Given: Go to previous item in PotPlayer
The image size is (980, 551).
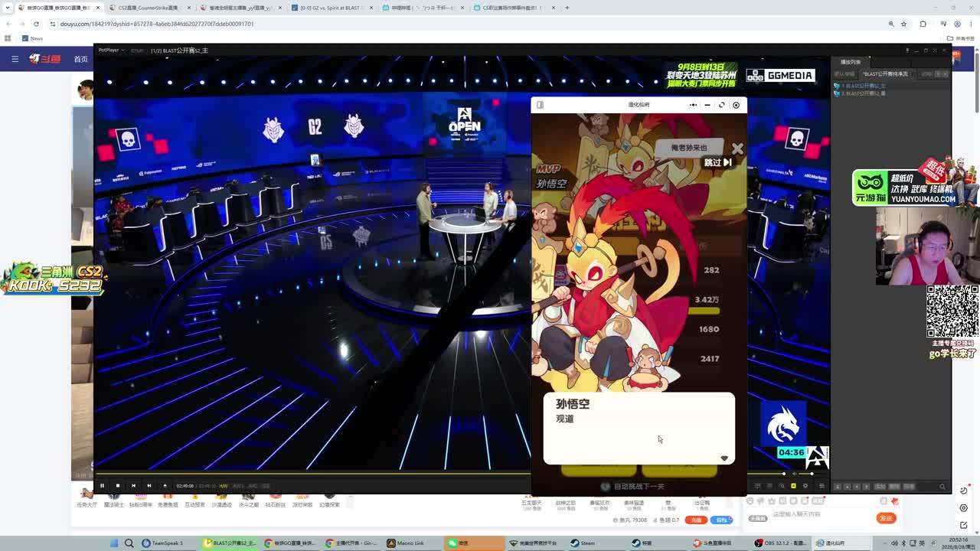Looking at the screenshot, I should [x=133, y=485].
